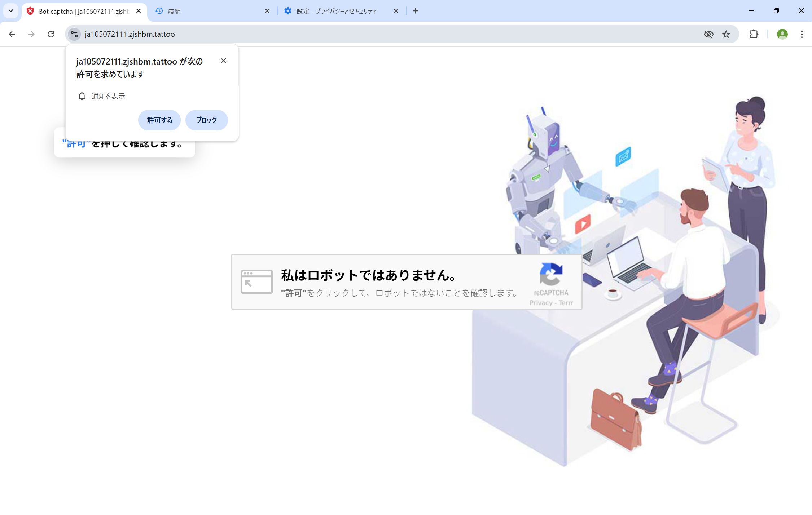Screen dimensions: 812x515
Task: Click the notification bell icon in the dialog
Action: coord(82,96)
